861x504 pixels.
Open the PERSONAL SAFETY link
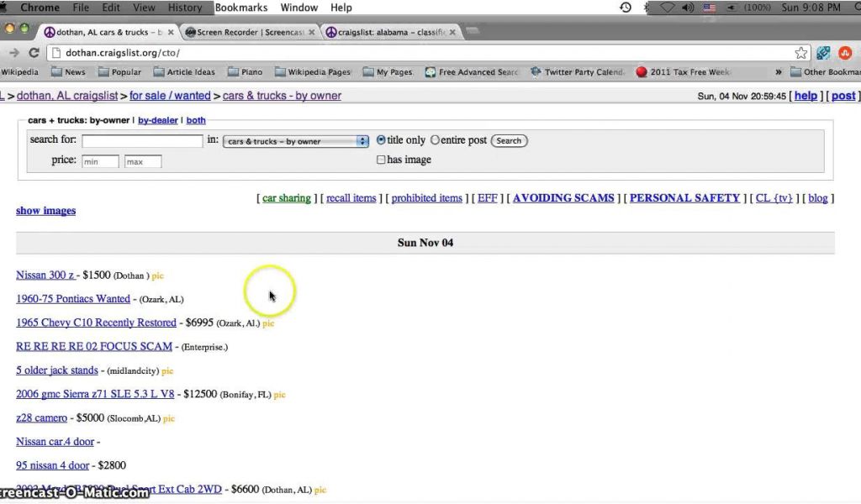(684, 198)
